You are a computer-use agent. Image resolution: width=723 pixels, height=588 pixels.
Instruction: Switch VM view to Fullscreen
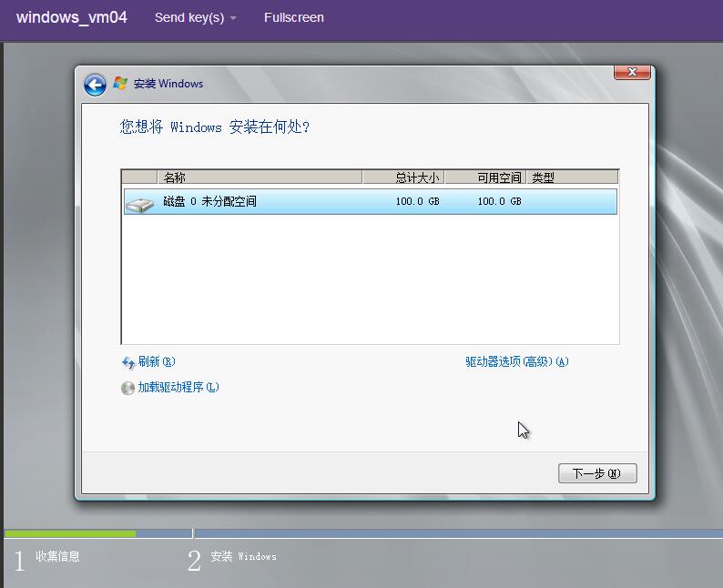click(x=294, y=17)
